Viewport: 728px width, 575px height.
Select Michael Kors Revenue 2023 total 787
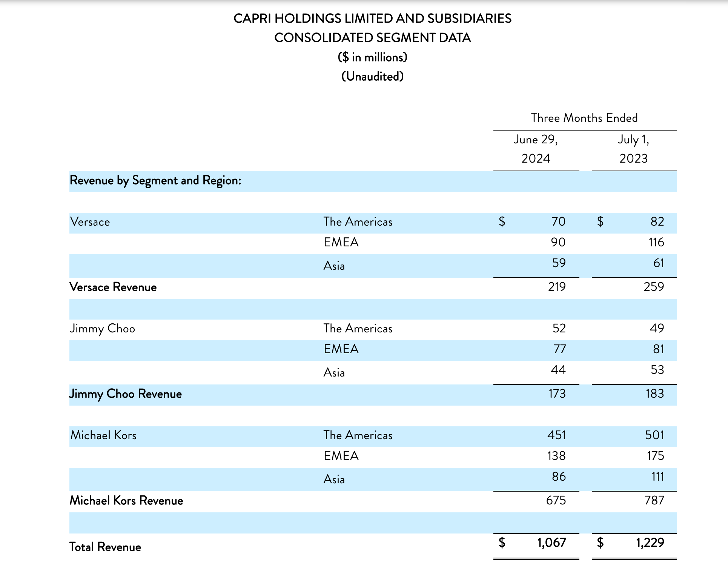tap(654, 500)
